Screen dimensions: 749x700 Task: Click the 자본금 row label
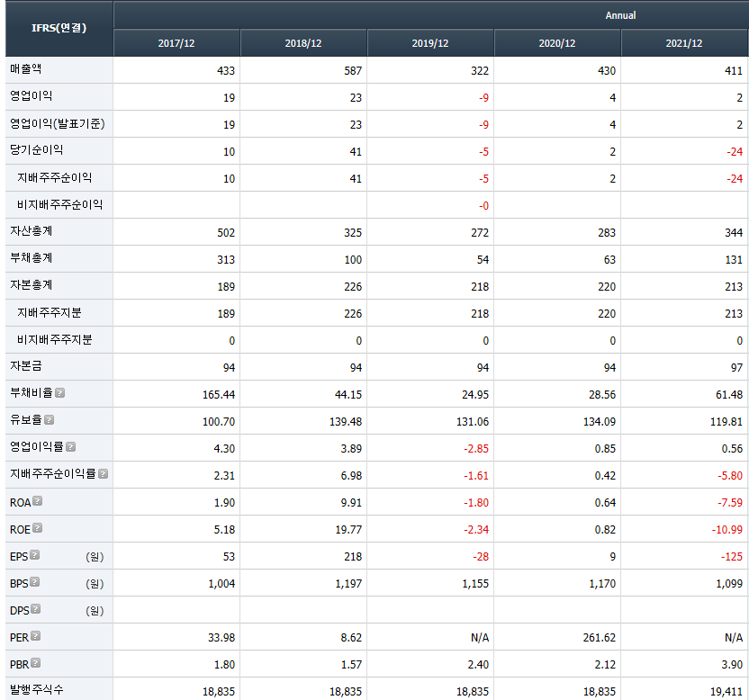pyautogui.click(x=26, y=366)
